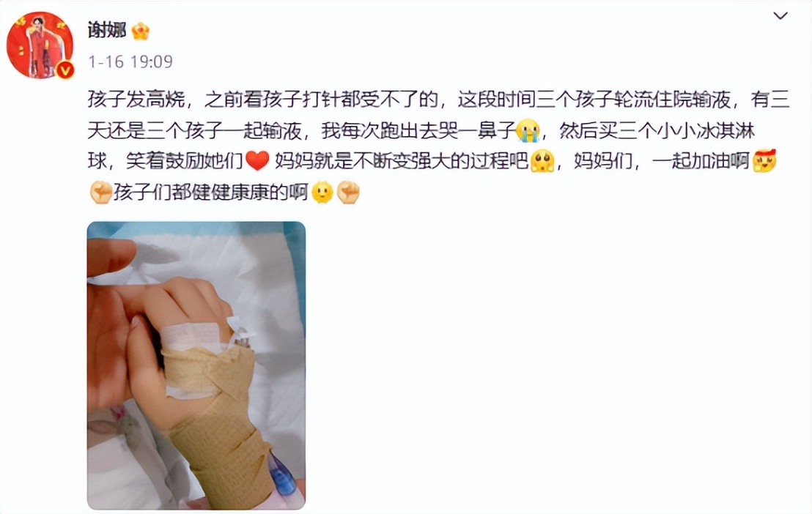
Task: Click the orange verified V badge
Action: coord(65,70)
